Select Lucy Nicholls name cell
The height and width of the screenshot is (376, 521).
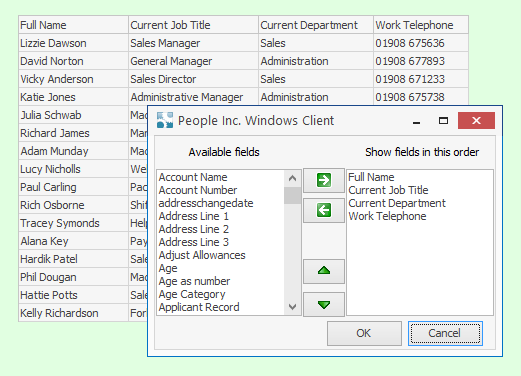click(x=73, y=169)
